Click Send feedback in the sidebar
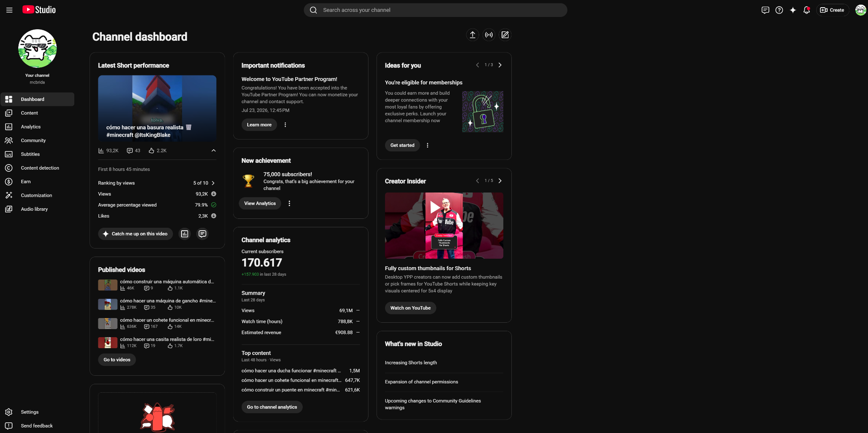 [x=37, y=426]
